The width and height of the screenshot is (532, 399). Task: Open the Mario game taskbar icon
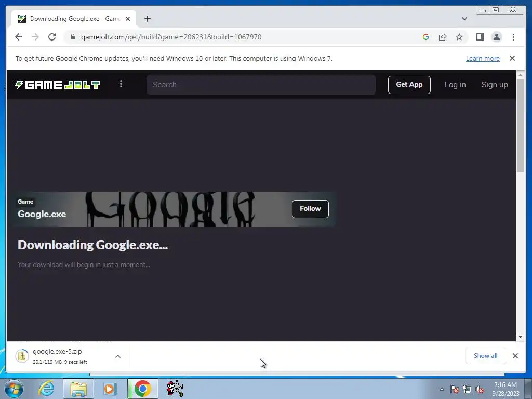pyautogui.click(x=175, y=389)
